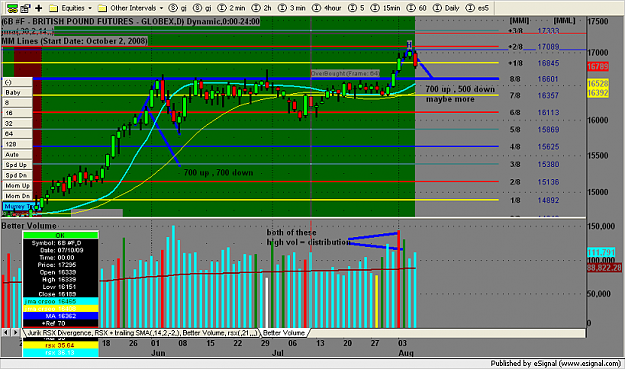Click the 4/8 level value 15625
Image resolution: width=625 pixels, height=369 pixels.
548,147
